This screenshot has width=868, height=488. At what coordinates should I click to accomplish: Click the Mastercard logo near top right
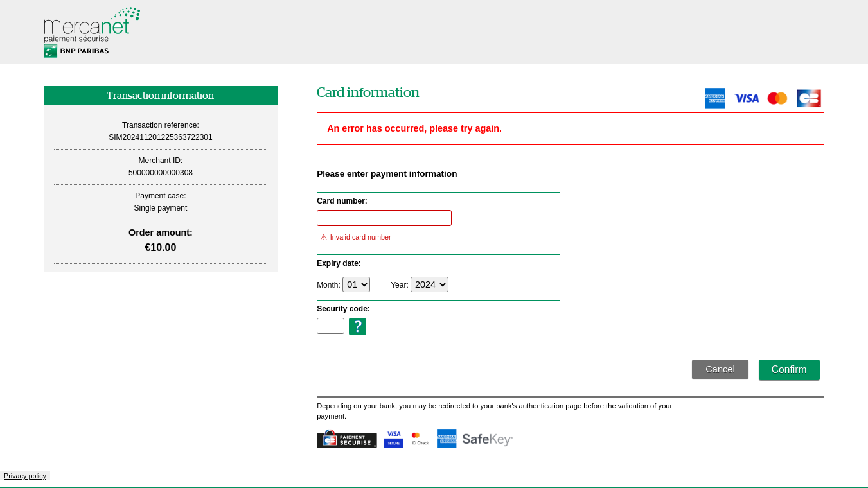[777, 98]
